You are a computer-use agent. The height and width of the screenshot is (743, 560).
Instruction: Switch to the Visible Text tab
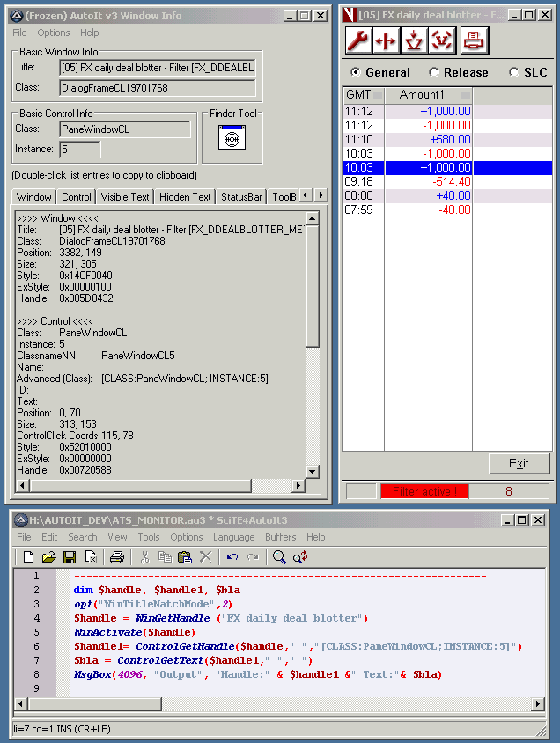point(125,197)
